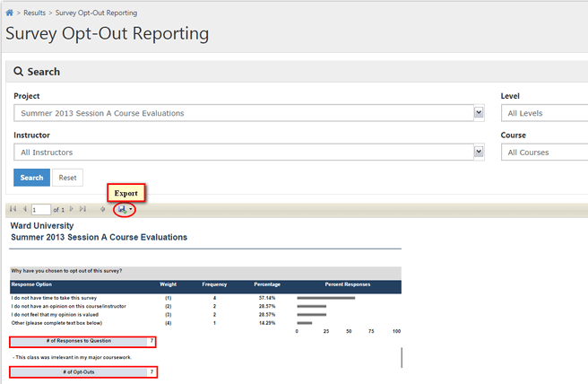Viewport: 588px width, 384px height.
Task: Click the home icon in breadcrumb
Action: [x=9, y=13]
